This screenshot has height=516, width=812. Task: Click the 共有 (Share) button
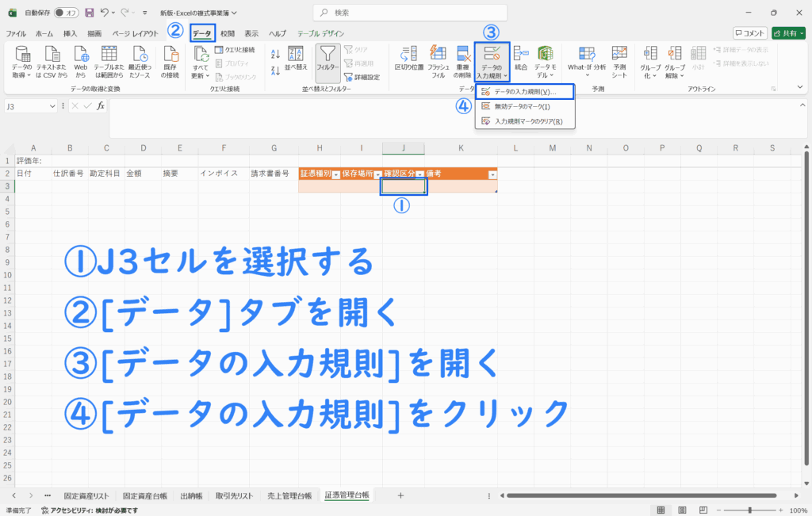785,33
